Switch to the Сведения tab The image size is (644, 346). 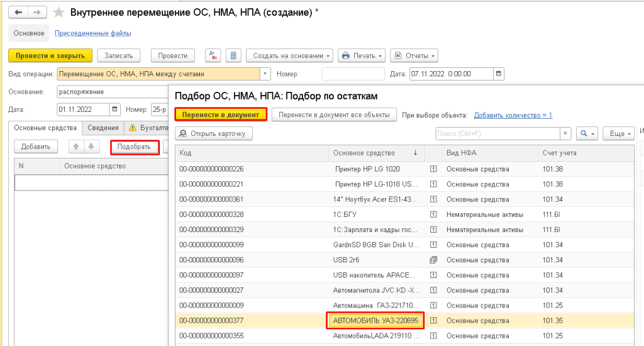(103, 128)
